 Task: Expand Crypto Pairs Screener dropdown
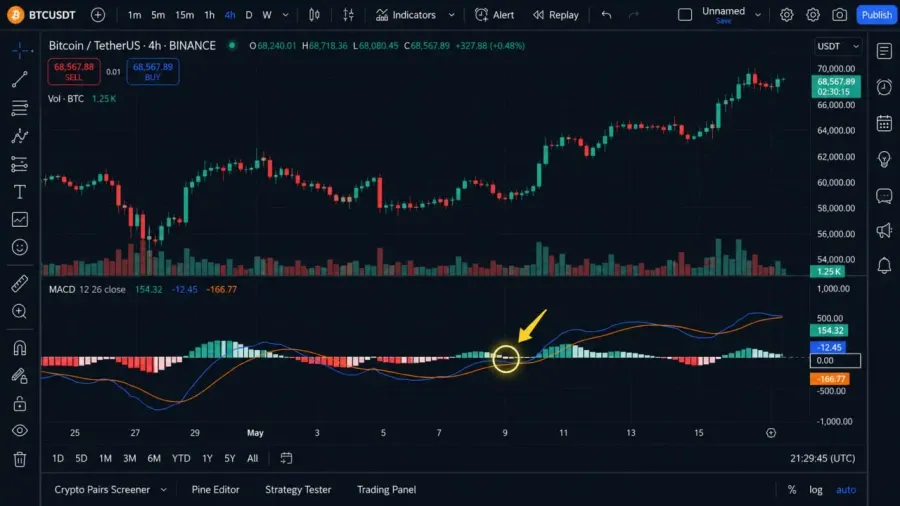click(x=164, y=490)
